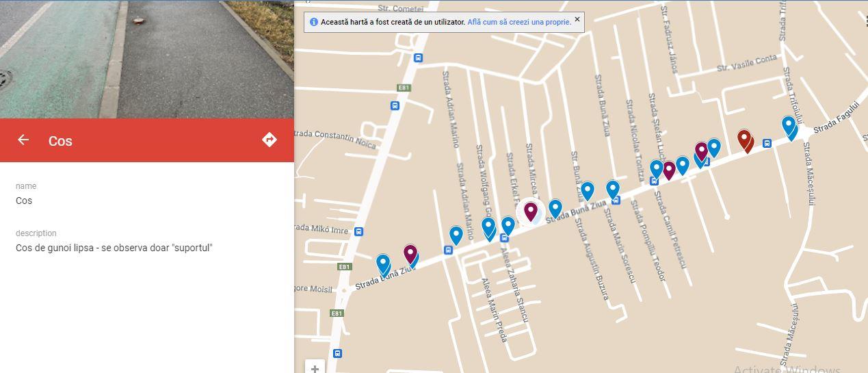Click the E81 road marker near the bottom
The image size is (868, 373).
coord(336,313)
